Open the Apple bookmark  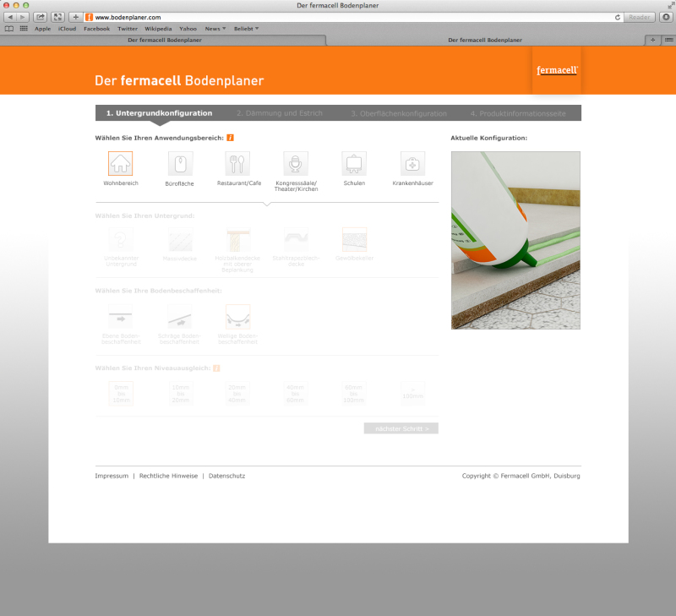(x=43, y=29)
